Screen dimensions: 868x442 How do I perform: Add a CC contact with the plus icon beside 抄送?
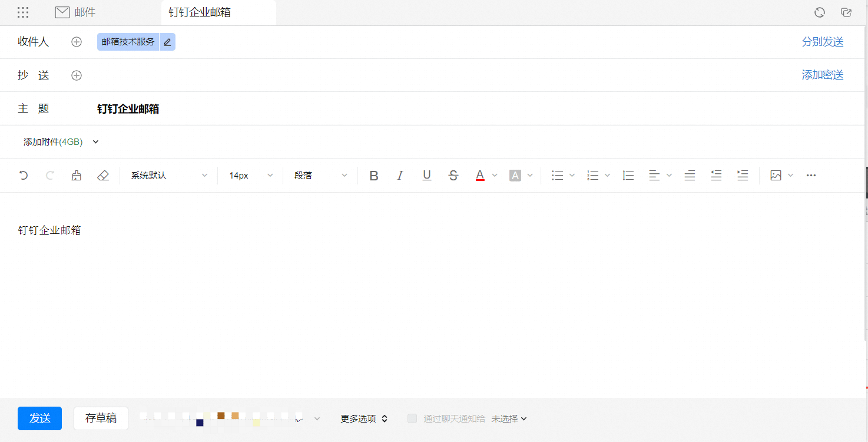click(77, 75)
